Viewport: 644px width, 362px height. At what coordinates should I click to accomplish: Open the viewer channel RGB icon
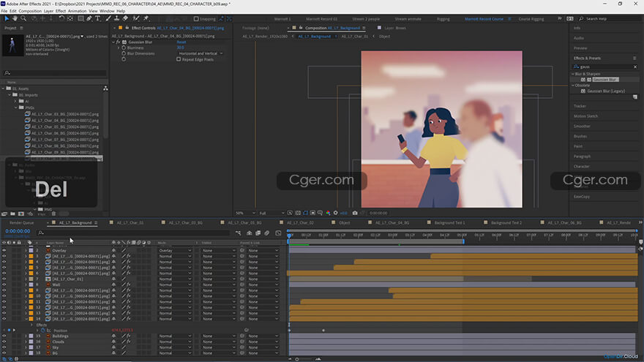(x=328, y=213)
